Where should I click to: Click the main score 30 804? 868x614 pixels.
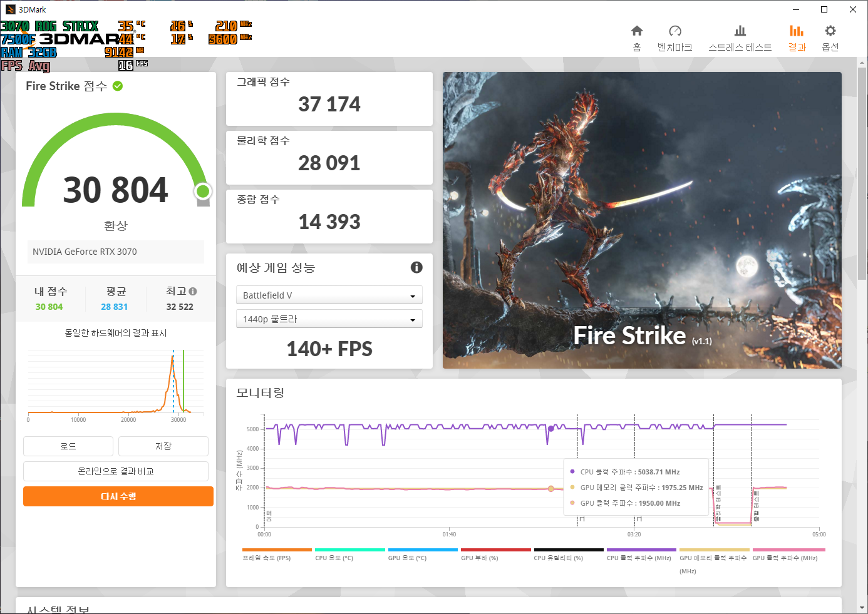(x=116, y=190)
